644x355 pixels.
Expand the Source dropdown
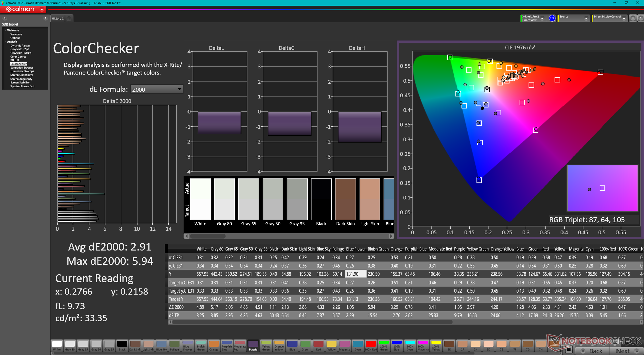coord(586,19)
